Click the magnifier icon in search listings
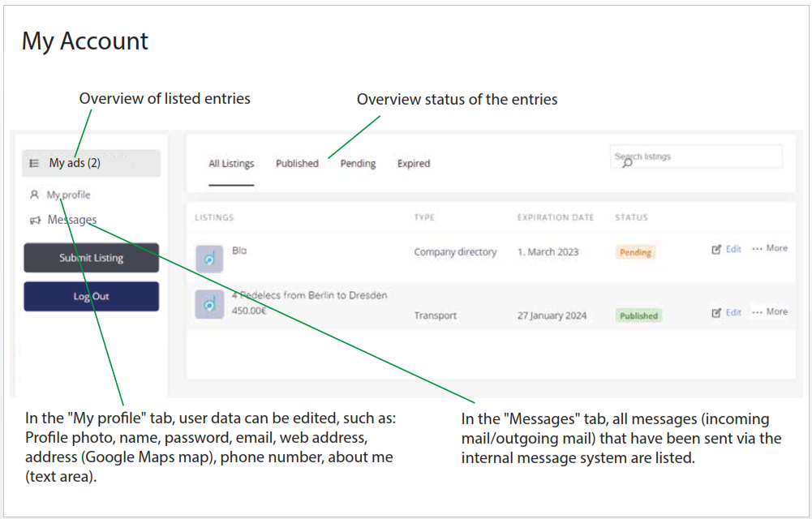Image resolution: width=812 pixels, height=519 pixels. tap(628, 163)
